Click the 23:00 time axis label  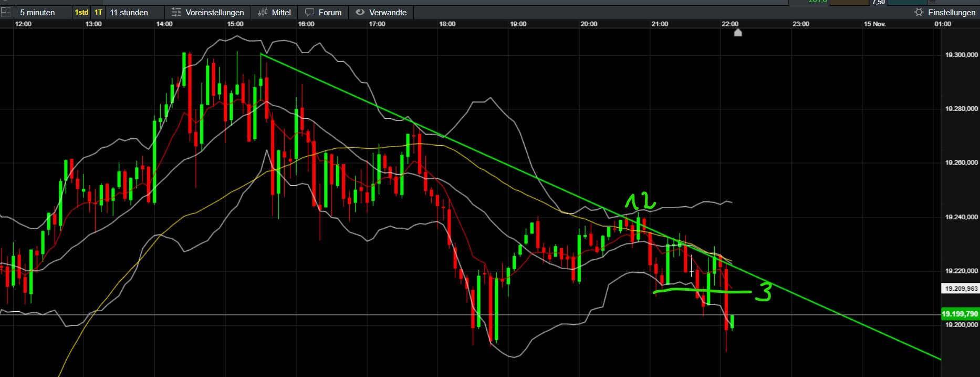pyautogui.click(x=801, y=24)
